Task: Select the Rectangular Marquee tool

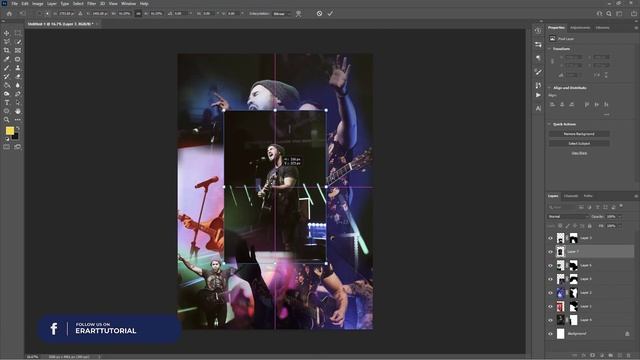Action: click(18, 33)
